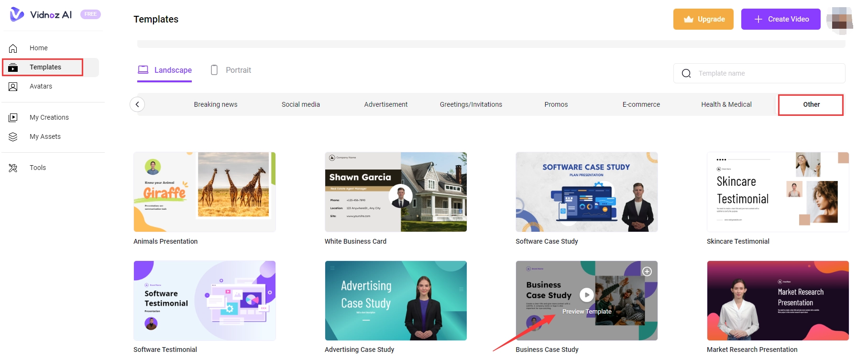Screen dimensions: 868x361
Task: Open the Avatars section icon
Action: click(x=13, y=87)
